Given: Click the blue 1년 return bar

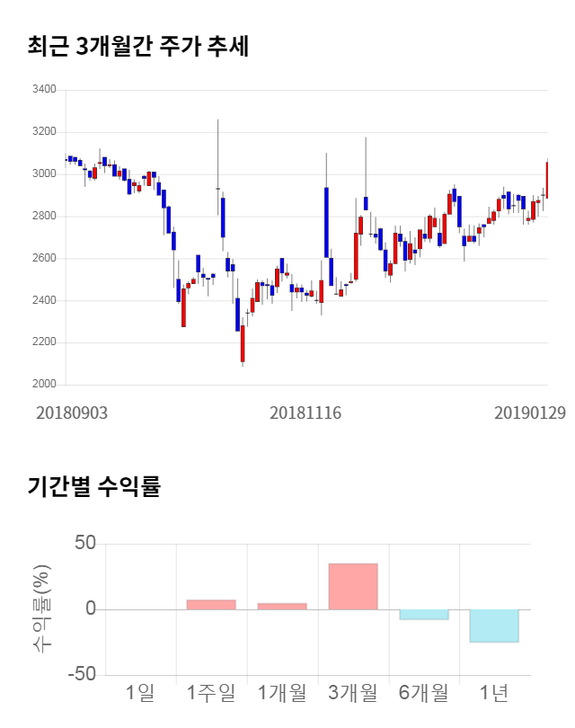Looking at the screenshot, I should click(495, 626).
